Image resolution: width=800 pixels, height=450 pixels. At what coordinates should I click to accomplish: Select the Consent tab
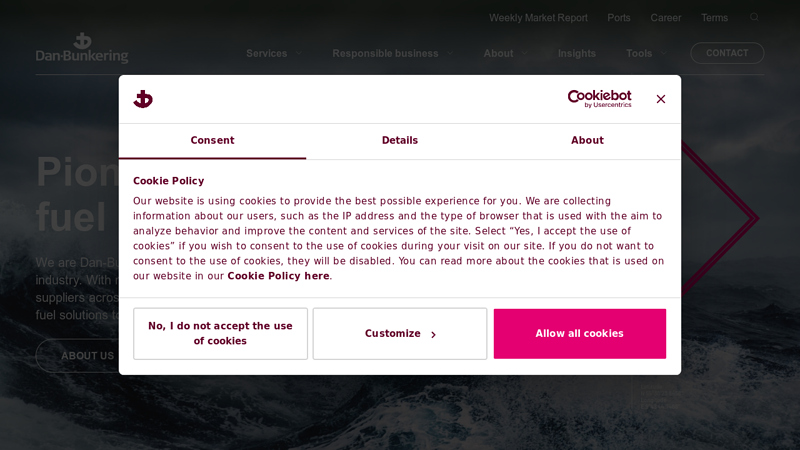212,141
